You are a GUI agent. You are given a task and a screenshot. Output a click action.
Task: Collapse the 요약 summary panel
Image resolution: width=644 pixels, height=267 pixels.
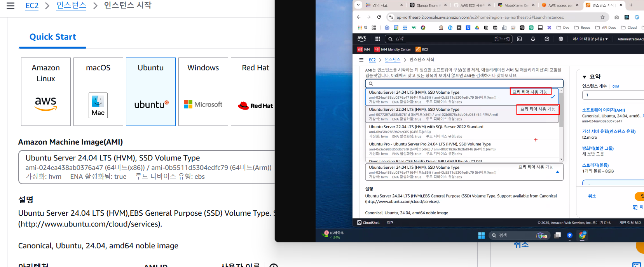click(584, 77)
